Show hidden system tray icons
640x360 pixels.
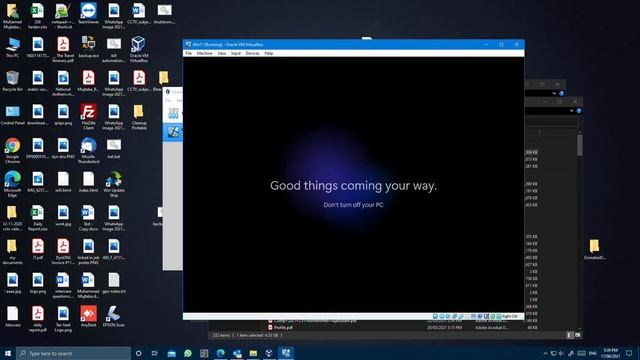tap(545, 353)
